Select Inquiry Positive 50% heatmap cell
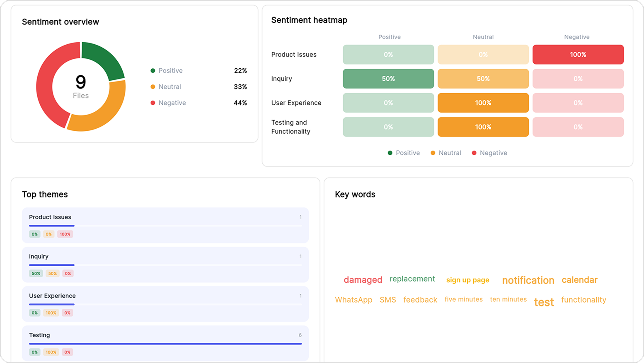 (388, 79)
